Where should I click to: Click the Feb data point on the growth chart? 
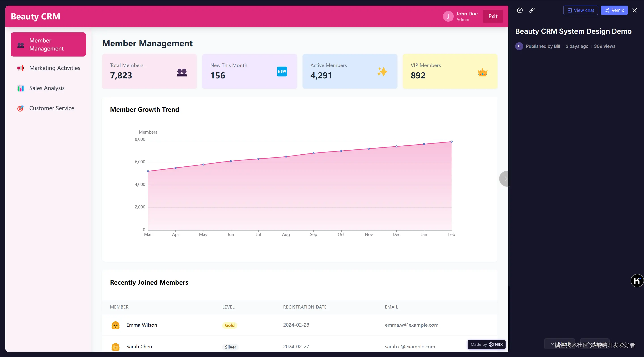point(451,142)
